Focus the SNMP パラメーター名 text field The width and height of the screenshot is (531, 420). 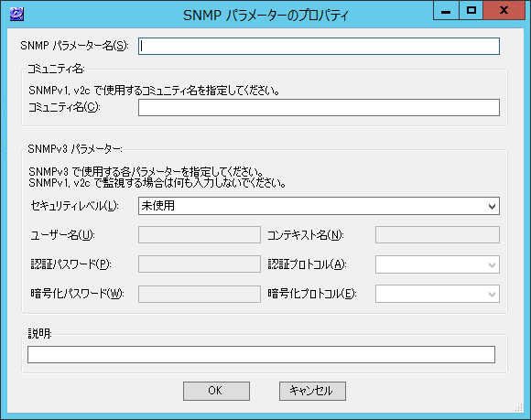click(x=319, y=46)
